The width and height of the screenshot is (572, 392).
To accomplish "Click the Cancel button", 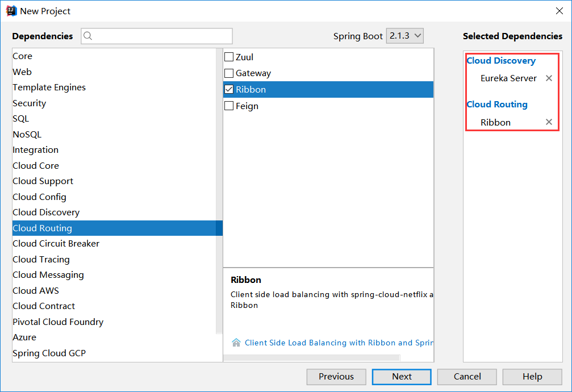I will point(467,377).
